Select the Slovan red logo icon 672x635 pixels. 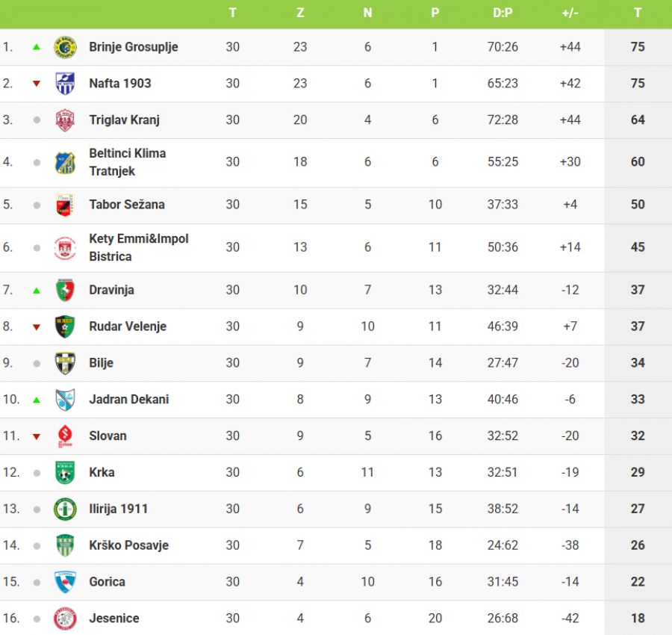pos(65,436)
